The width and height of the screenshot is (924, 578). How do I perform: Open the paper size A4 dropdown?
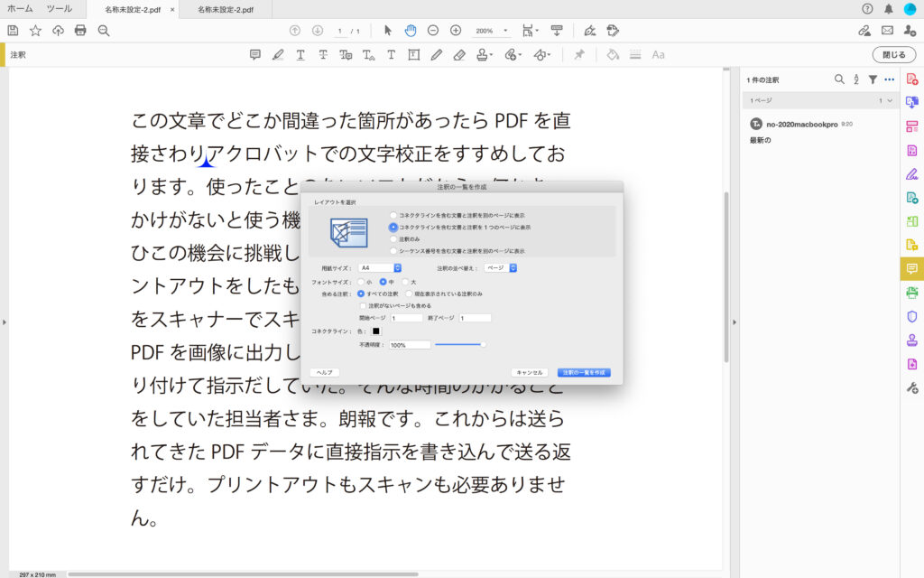[x=380, y=267]
